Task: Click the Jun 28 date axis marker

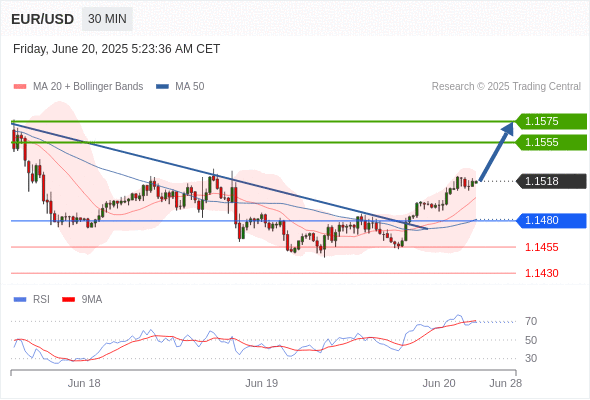Action: [505, 383]
